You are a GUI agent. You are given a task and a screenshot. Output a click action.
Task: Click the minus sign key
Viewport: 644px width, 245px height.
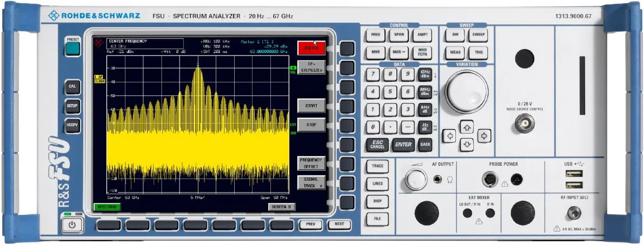(x=407, y=127)
